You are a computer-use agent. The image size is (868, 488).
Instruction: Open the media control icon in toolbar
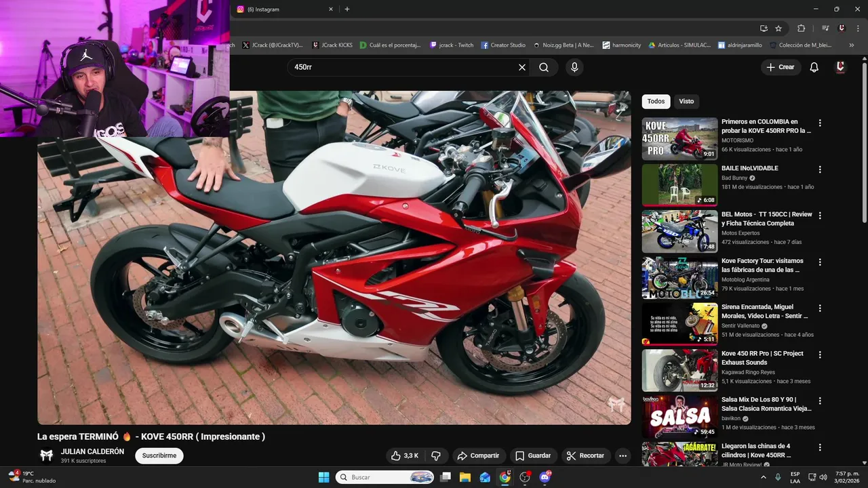(825, 28)
